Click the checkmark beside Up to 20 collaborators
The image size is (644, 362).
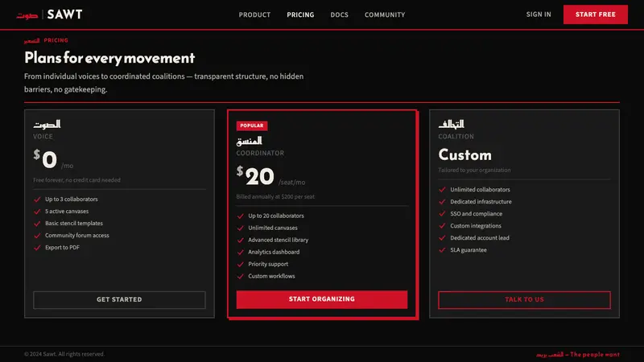tap(240, 216)
